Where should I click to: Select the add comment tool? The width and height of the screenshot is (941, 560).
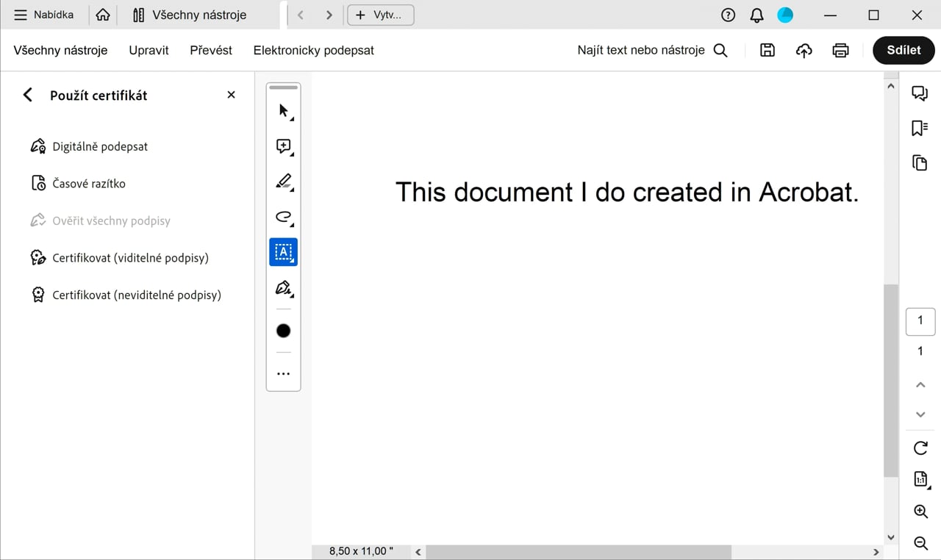pos(284,146)
